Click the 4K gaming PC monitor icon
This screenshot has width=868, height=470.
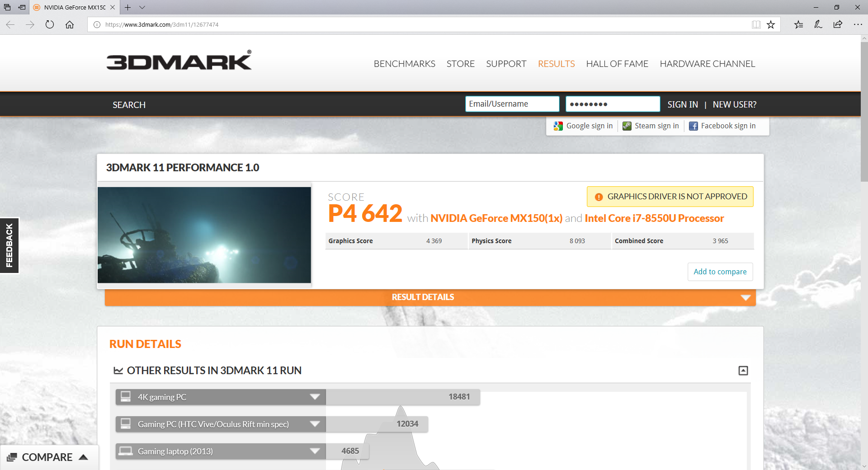click(x=126, y=396)
